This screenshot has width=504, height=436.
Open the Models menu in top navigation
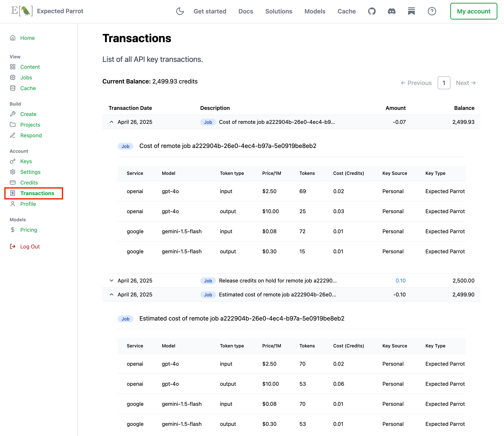(x=315, y=11)
